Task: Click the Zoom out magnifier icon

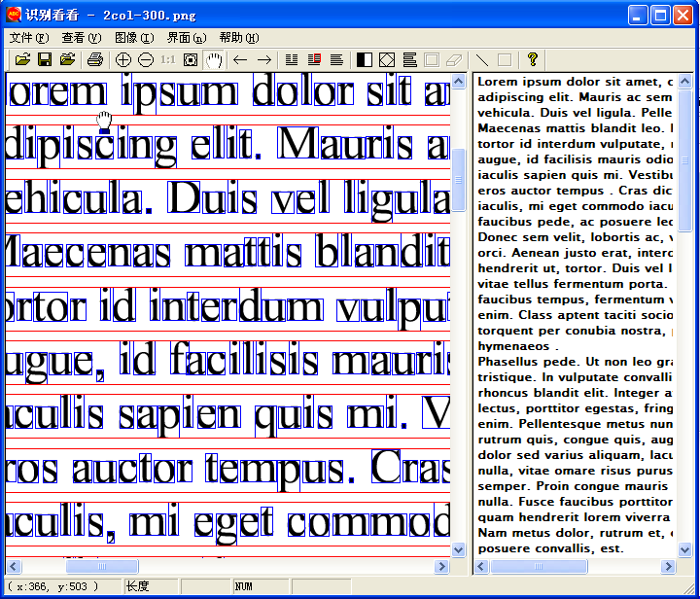Action: (146, 60)
